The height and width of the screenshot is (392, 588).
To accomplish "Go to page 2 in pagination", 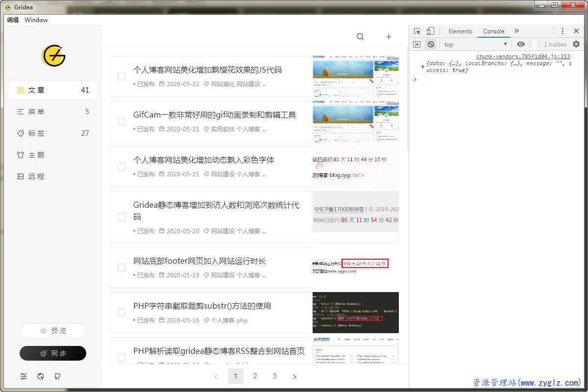I will click(255, 376).
